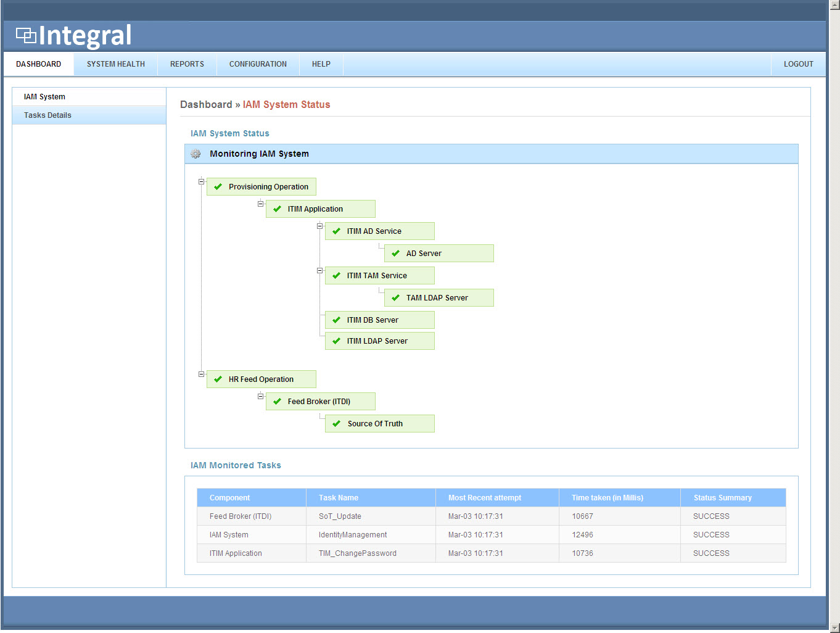Image resolution: width=840 pixels, height=633 pixels.
Task: Click the time value 12496
Action: [x=582, y=535]
